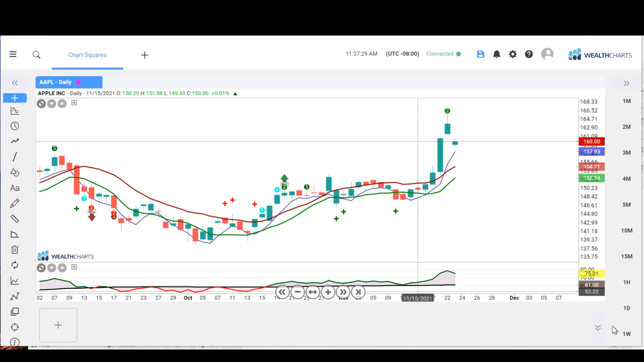644x362 pixels.
Task: Jump to the latest bar button
Action: pos(358,292)
